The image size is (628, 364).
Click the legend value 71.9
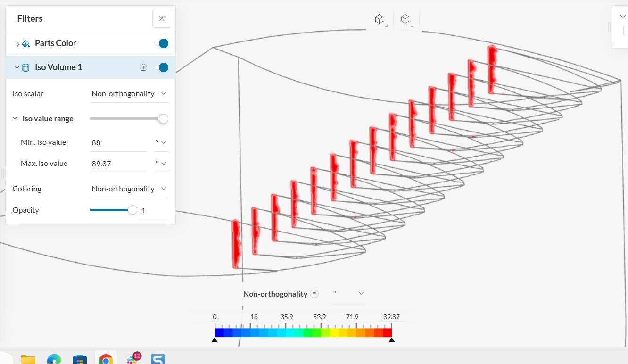click(352, 317)
